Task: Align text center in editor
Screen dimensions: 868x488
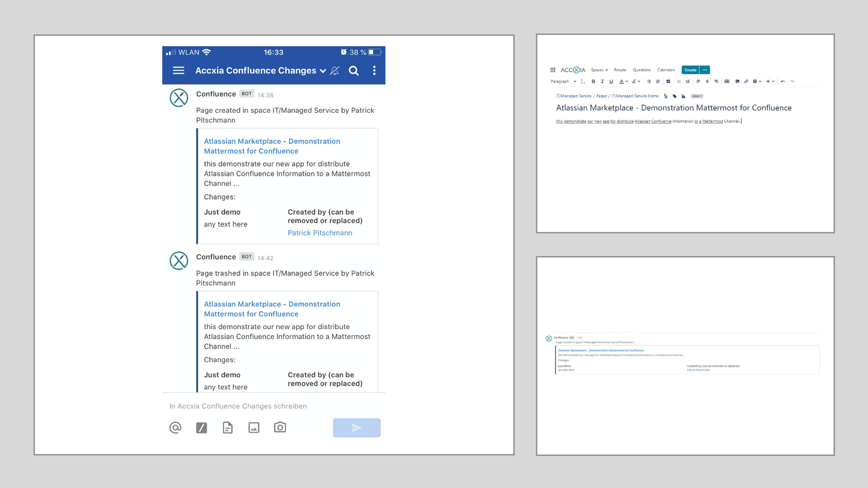Action: coord(707,81)
